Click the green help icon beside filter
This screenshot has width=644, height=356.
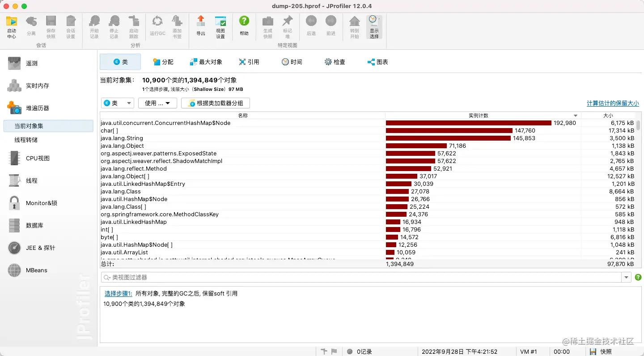tap(638, 278)
